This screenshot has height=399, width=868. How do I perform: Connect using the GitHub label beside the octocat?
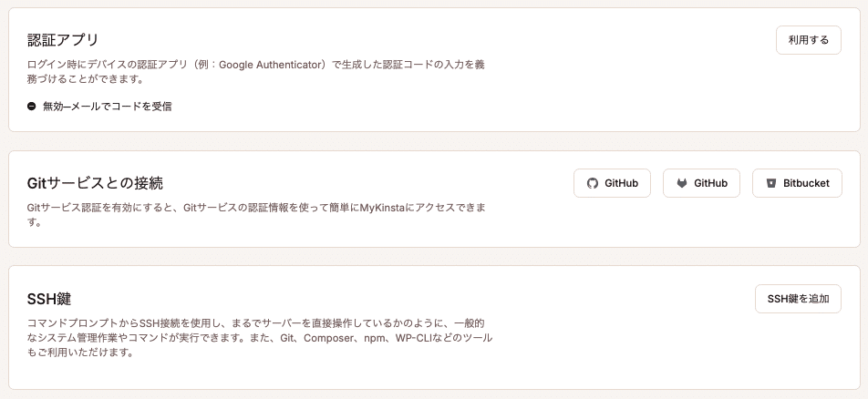pyautogui.click(x=622, y=183)
